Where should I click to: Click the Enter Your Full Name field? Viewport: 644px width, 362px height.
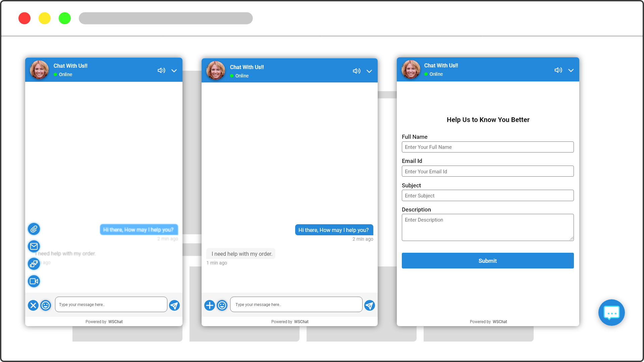pyautogui.click(x=488, y=147)
